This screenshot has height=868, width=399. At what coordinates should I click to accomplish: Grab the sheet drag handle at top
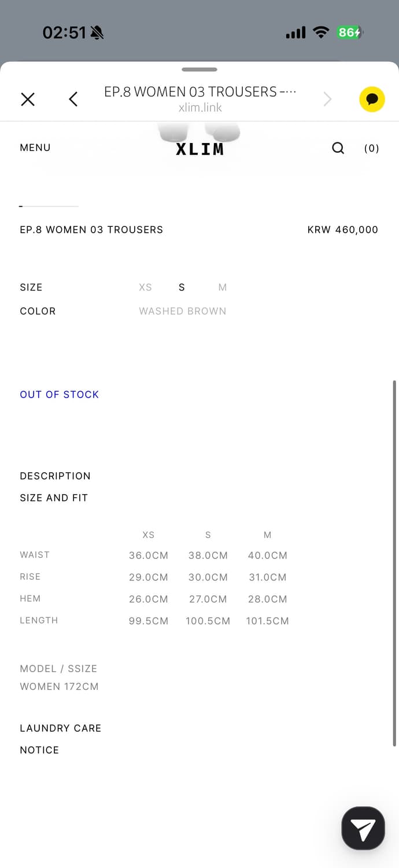(x=199, y=69)
